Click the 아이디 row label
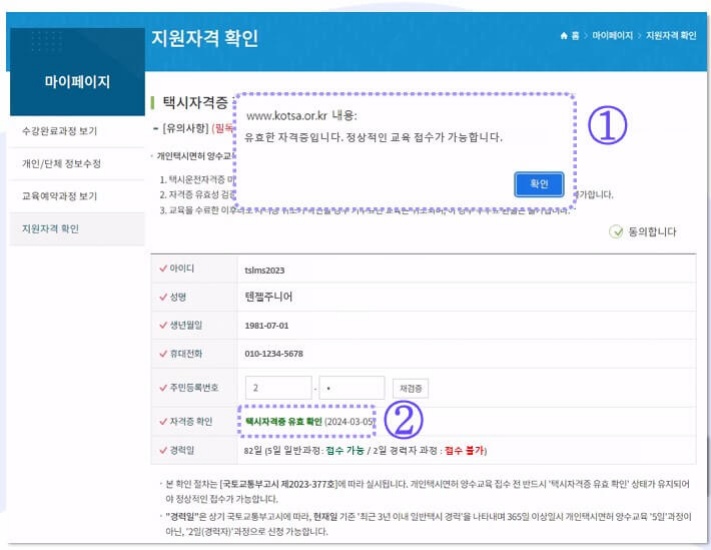The width and height of the screenshot is (711, 550). pyautogui.click(x=181, y=268)
